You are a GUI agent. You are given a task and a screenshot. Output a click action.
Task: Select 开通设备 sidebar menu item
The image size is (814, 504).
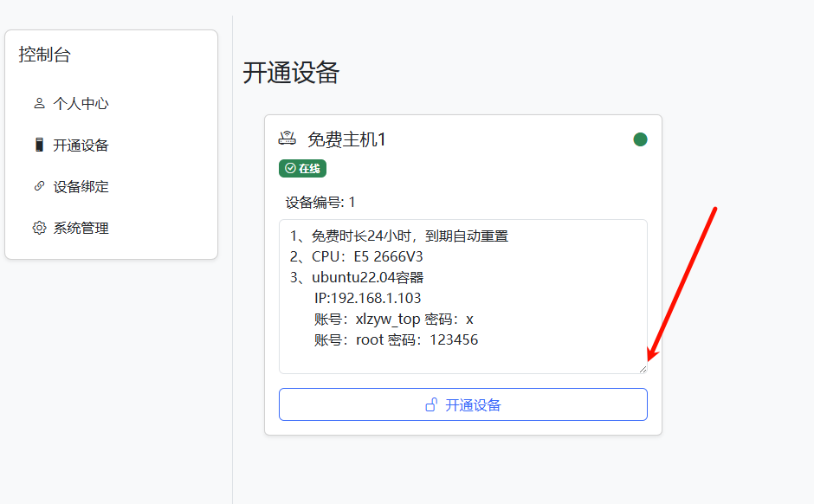click(x=81, y=145)
